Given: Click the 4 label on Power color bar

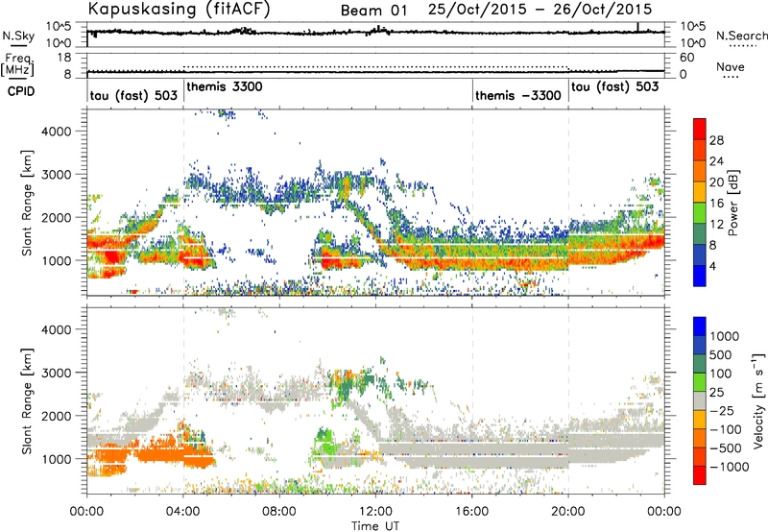Looking at the screenshot, I should point(713,266).
